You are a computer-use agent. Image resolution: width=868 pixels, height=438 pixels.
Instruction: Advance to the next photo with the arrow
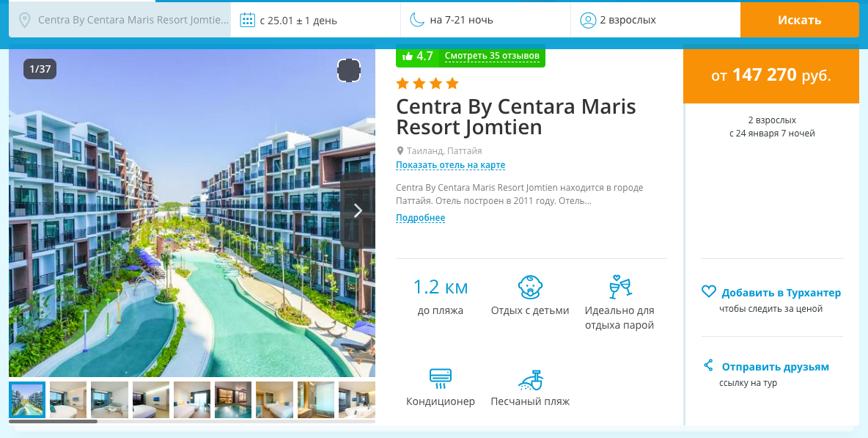pyautogui.click(x=358, y=211)
